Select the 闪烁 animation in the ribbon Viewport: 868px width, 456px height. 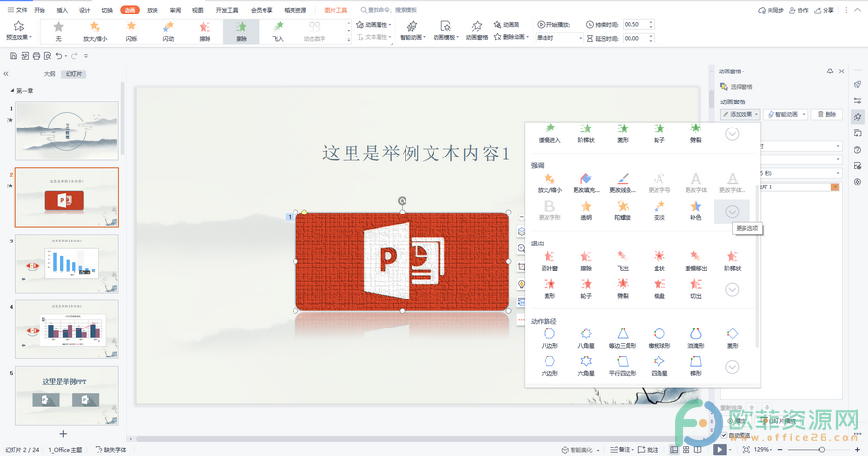131,32
